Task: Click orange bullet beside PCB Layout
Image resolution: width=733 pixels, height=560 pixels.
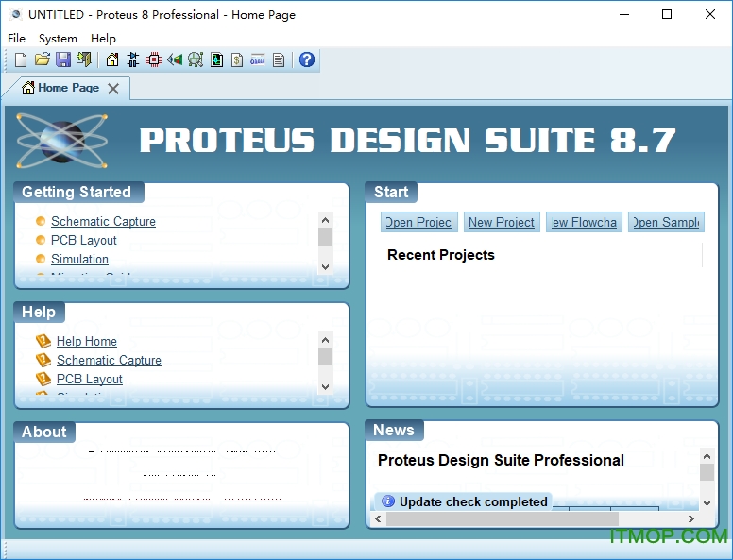Action: click(41, 240)
